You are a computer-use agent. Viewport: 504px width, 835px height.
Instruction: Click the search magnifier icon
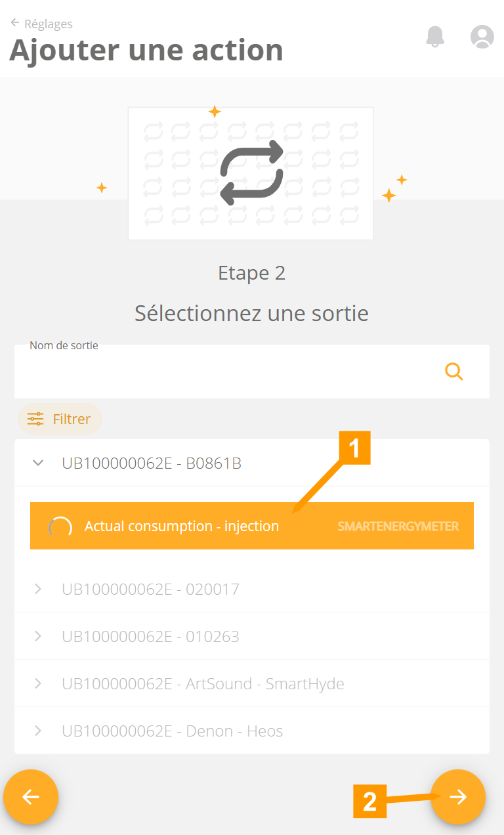click(454, 372)
